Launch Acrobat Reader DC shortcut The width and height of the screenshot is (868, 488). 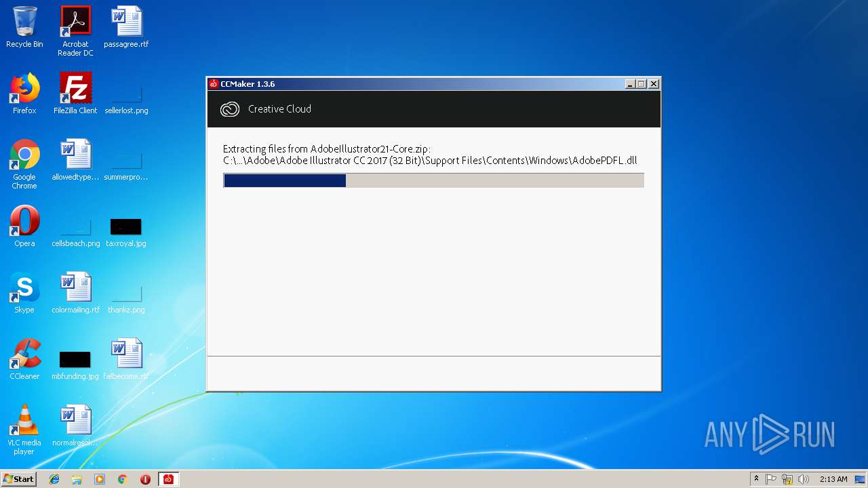(75, 31)
